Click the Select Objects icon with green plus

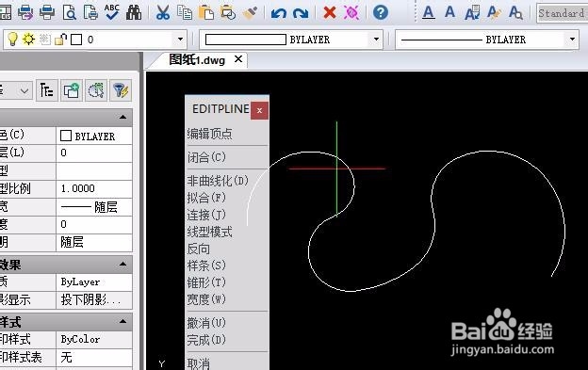[72, 90]
